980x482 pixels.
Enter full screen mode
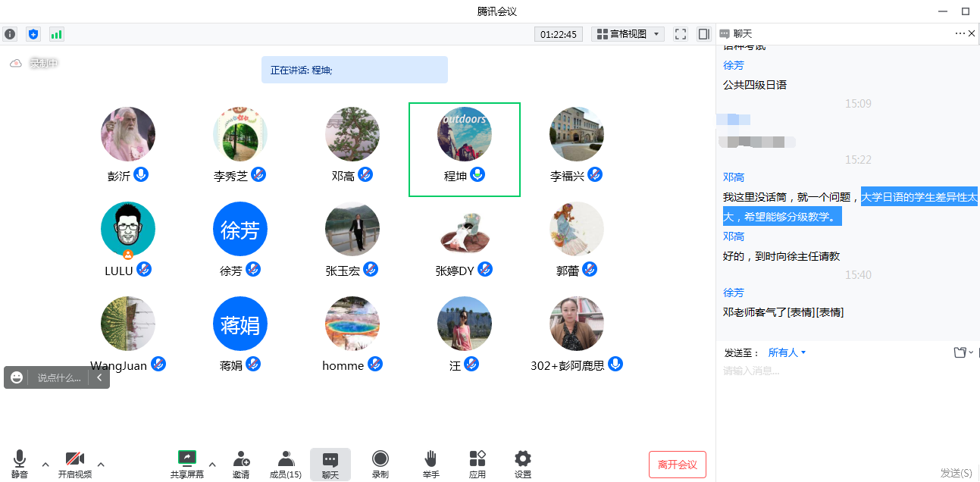point(680,34)
